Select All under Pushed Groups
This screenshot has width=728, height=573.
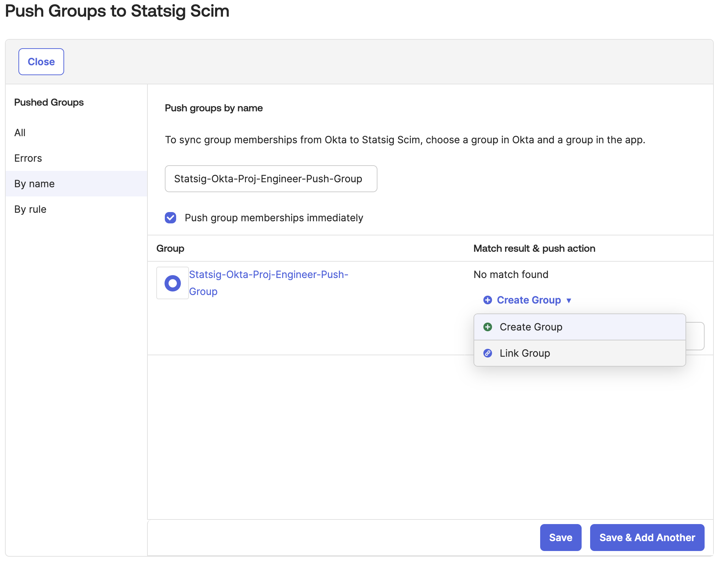[x=20, y=133]
